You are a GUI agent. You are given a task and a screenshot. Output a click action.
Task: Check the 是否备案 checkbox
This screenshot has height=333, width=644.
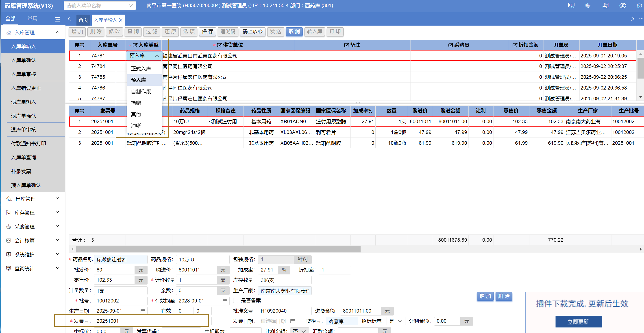tap(236, 300)
